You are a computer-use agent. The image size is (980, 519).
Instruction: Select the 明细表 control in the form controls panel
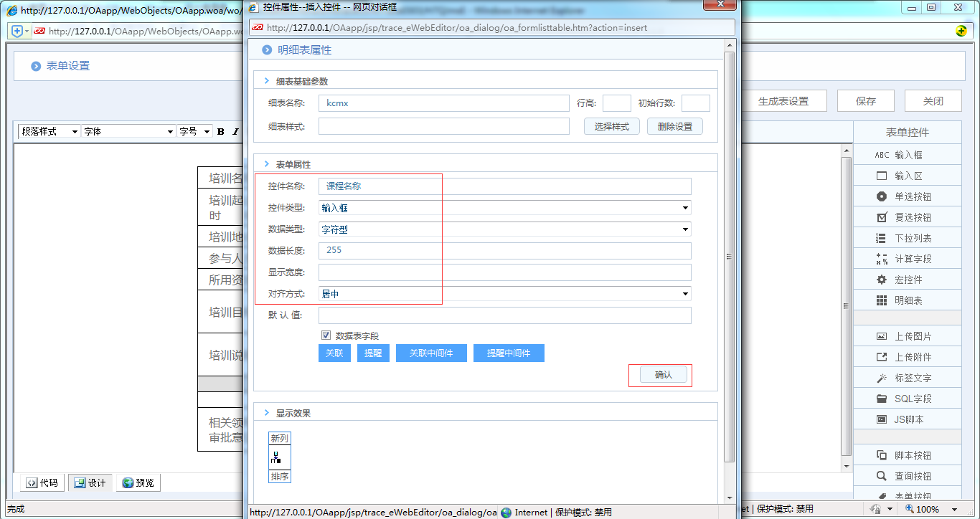tap(907, 300)
